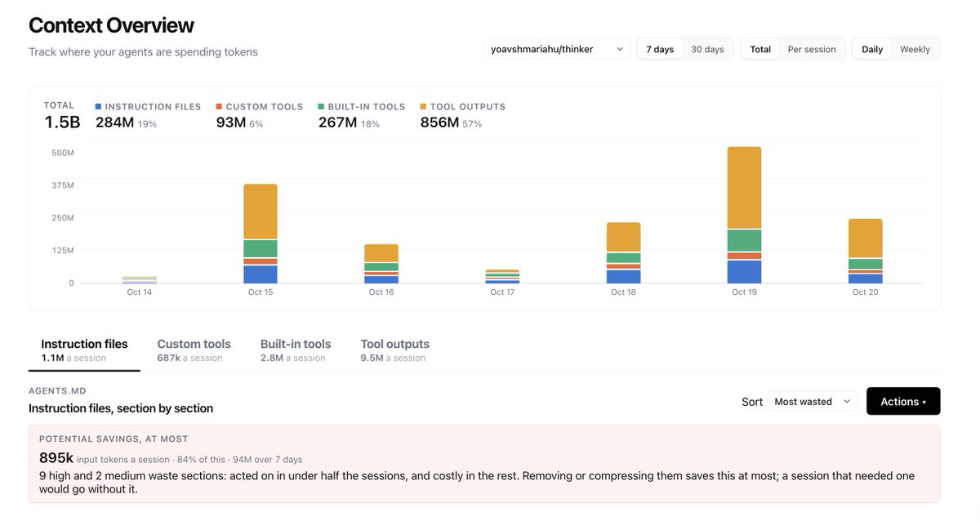The height and width of the screenshot is (521, 980).
Task: Click the "895k" potential savings figure
Action: pos(56,458)
